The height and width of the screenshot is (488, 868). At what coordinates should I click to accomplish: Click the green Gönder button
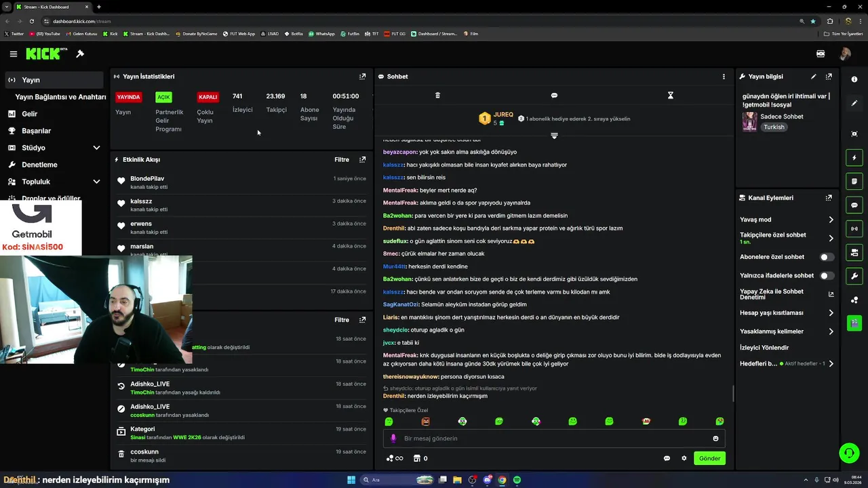709,458
